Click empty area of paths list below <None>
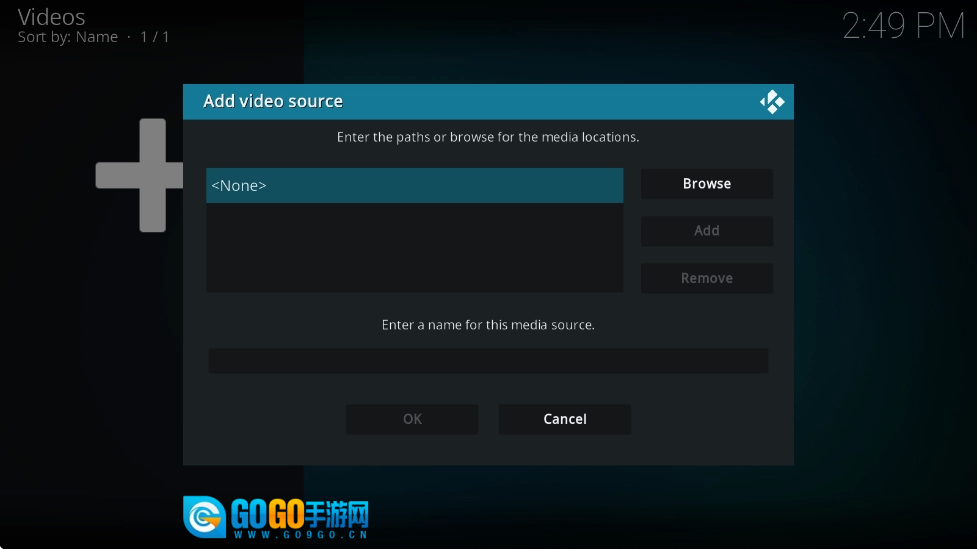977x549 pixels. point(414,248)
